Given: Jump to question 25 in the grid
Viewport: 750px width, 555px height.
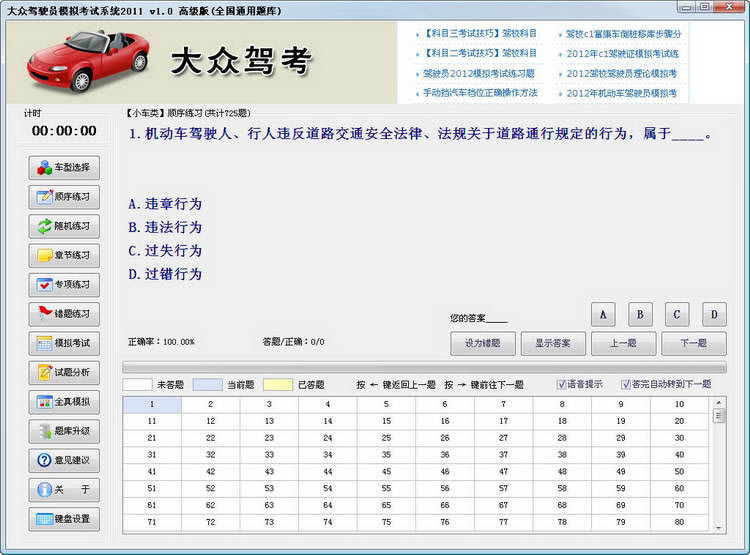Looking at the screenshot, I should (x=386, y=438).
